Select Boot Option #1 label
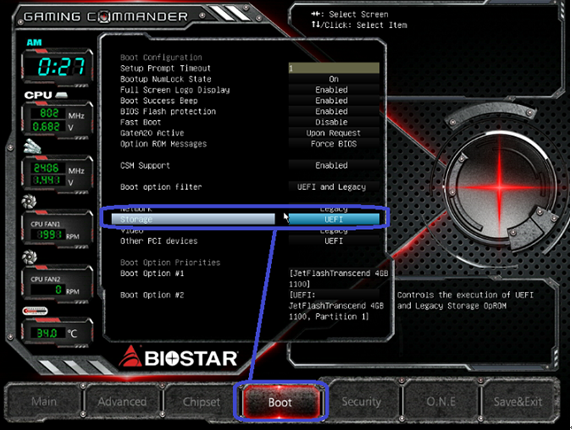Viewport: 572px width, 430px height. (x=152, y=274)
